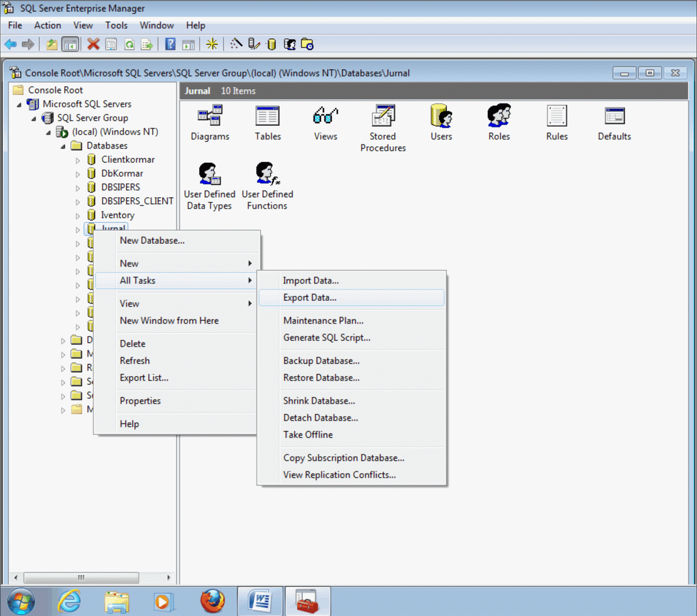Image resolution: width=697 pixels, height=616 pixels.
Task: Select the Console Root tree item
Action: coord(55,90)
